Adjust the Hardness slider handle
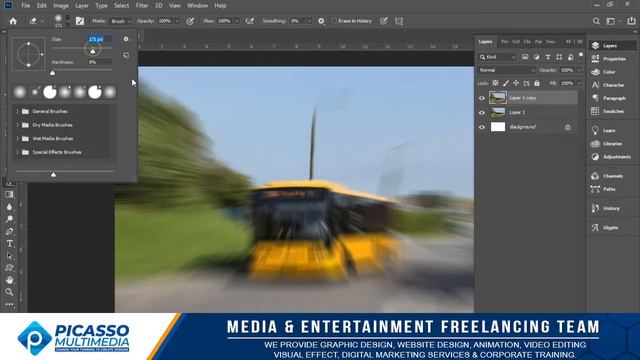This screenshot has height=360, width=640. [x=52, y=73]
